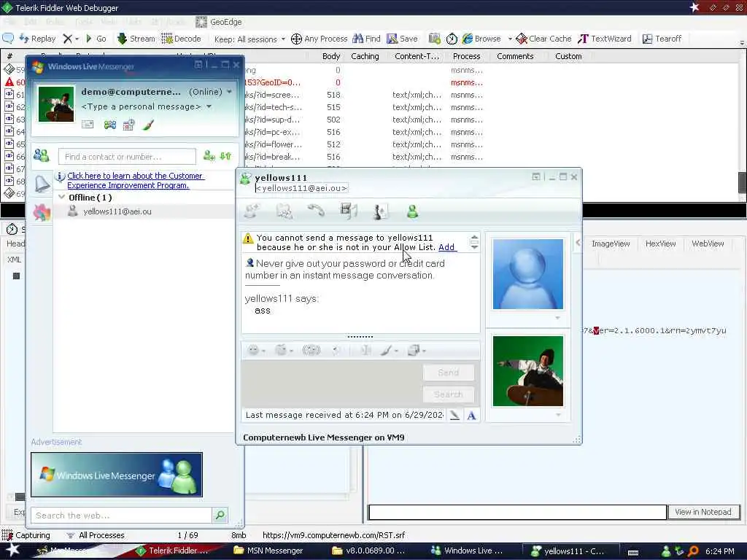The height and width of the screenshot is (560, 747).
Task: Click the Add a contact icon
Action: [209, 156]
